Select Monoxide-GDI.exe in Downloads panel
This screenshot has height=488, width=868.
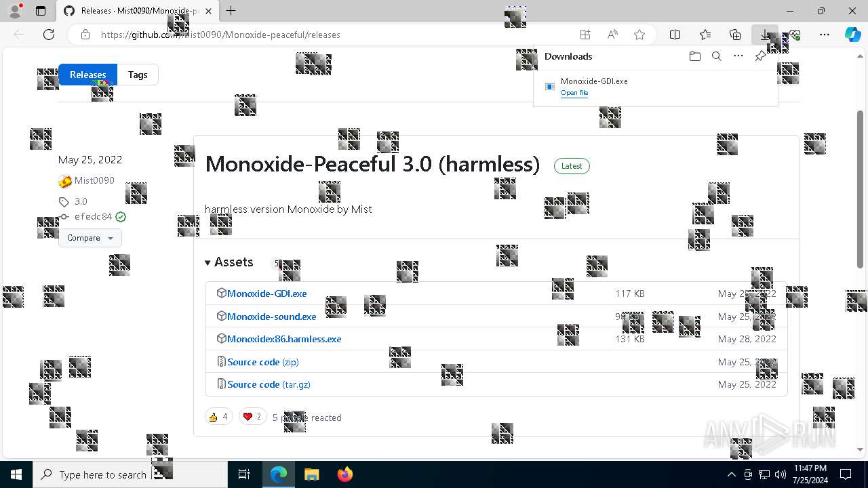[594, 81]
